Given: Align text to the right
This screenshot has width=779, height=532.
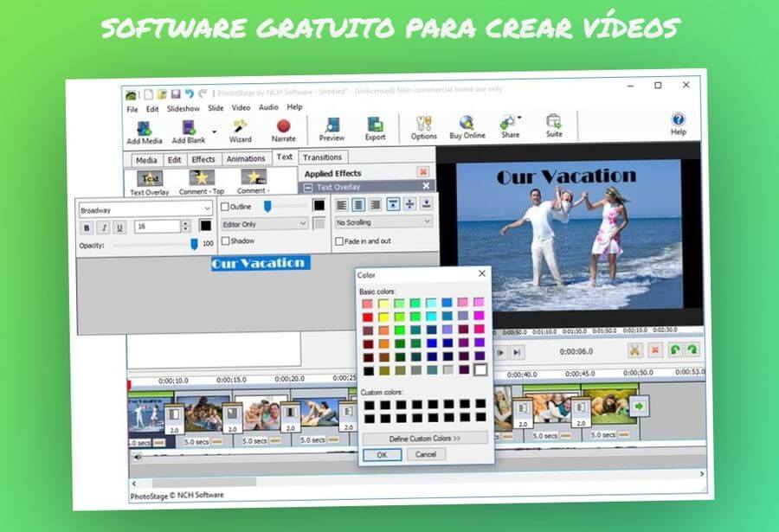Looking at the screenshot, I should 375,204.
